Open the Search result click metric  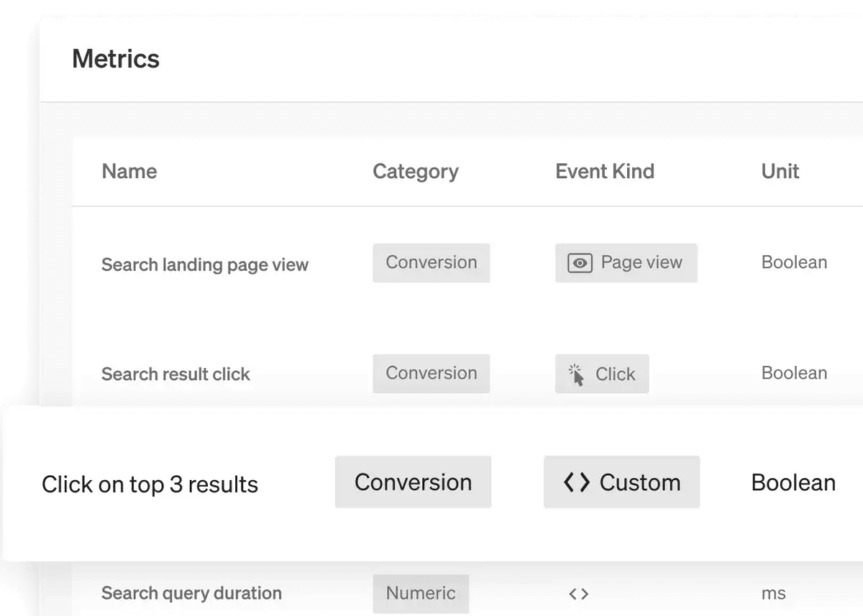coord(175,374)
